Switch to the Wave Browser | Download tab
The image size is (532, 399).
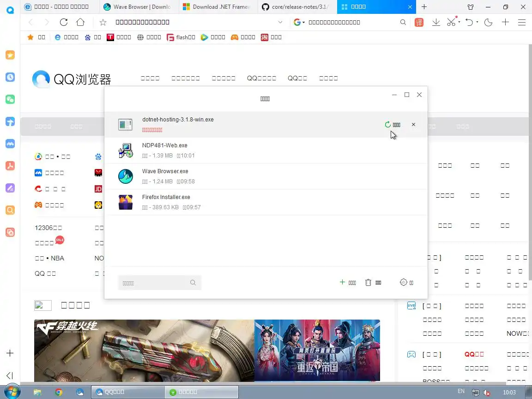(x=139, y=7)
